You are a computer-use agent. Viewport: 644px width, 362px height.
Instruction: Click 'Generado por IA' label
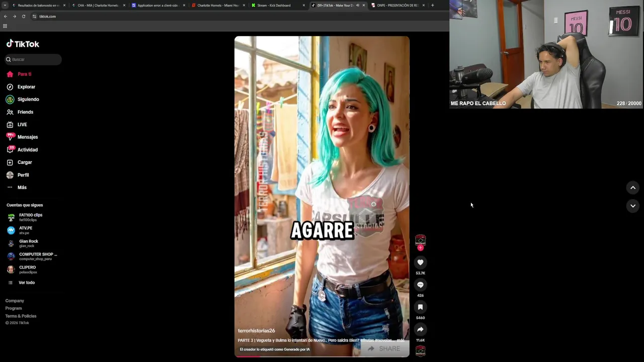275,349
